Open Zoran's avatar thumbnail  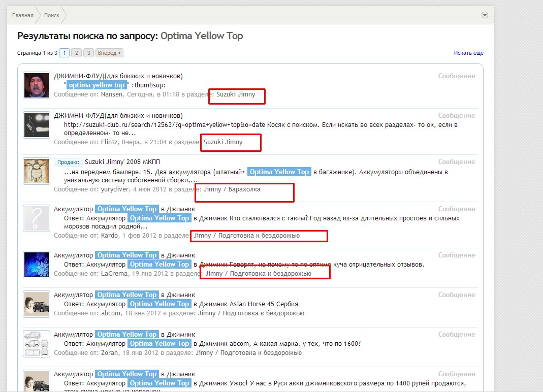pos(37,344)
